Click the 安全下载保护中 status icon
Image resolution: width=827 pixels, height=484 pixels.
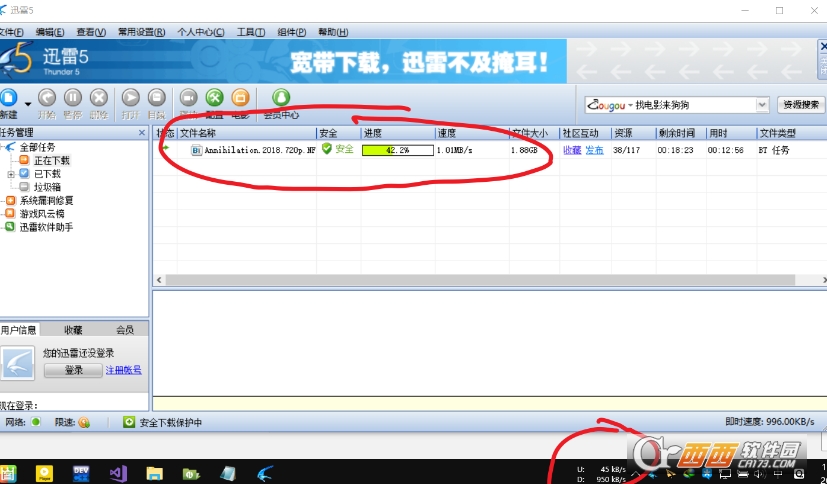129,422
